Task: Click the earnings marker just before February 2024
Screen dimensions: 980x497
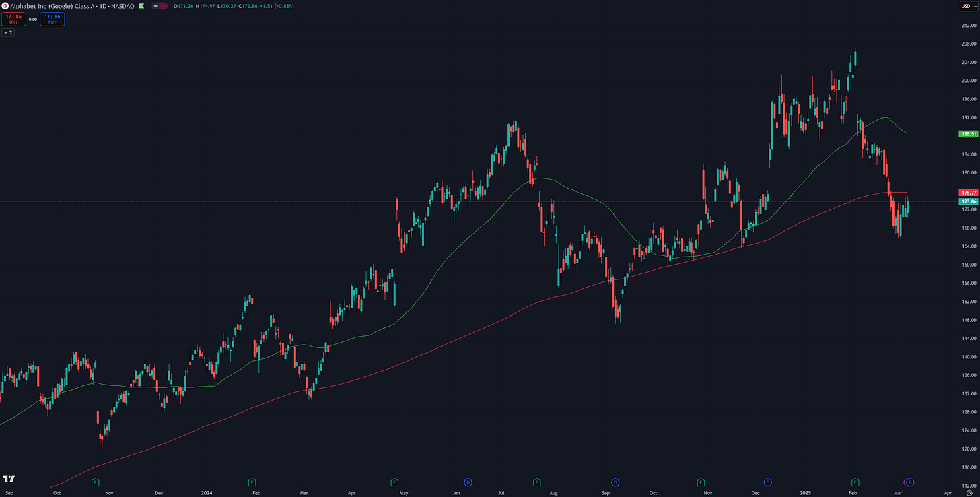Action: [x=252, y=482]
